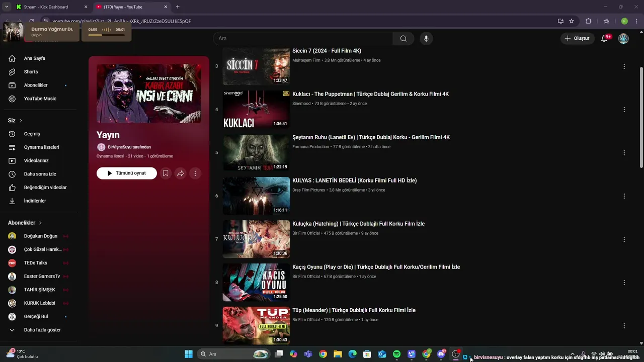Open Doğukan Doğan subscription channel
The width and height of the screenshot is (644, 362).
pyautogui.click(x=38, y=236)
